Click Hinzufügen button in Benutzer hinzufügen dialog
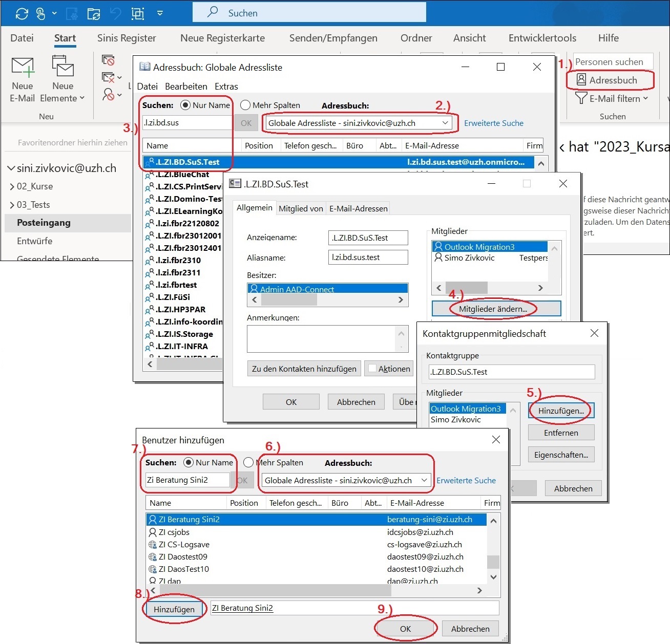Viewport: 670px width, 644px height. tap(174, 609)
